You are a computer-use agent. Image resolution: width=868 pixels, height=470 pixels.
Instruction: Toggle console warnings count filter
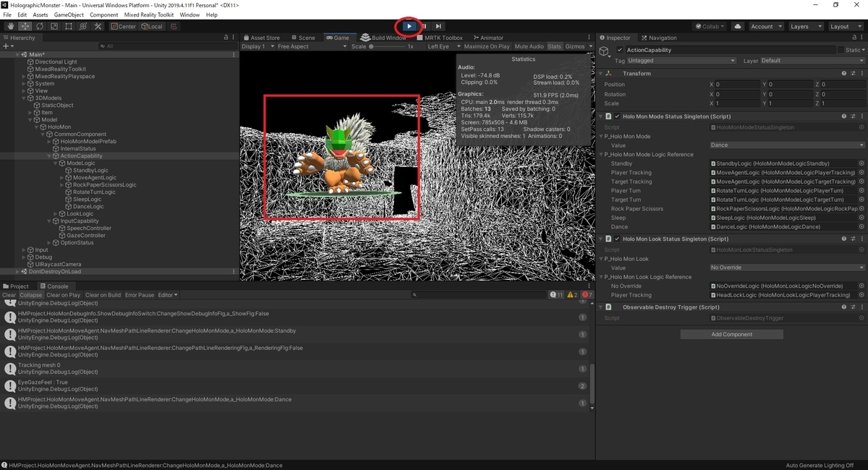click(571, 295)
